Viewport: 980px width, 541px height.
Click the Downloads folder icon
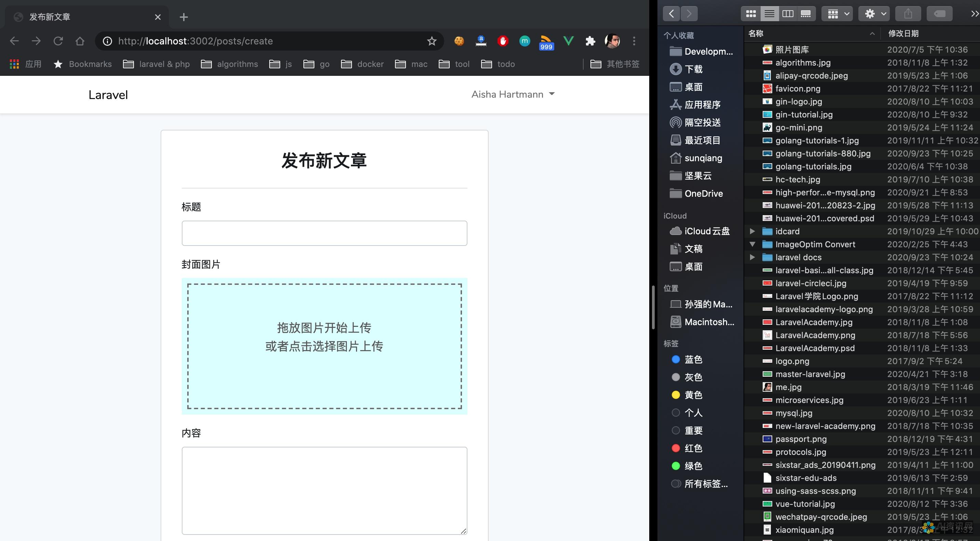coord(676,69)
